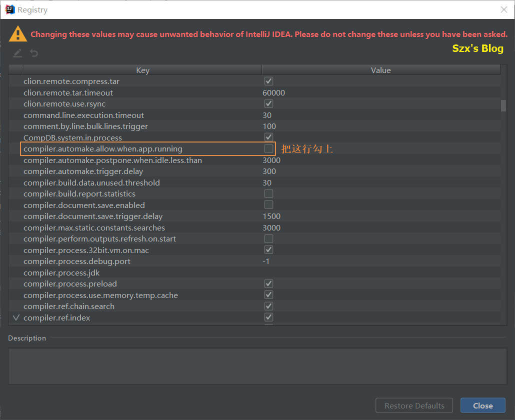Click the changed-marker tick beside compiler.ref.index

[x=16, y=317]
